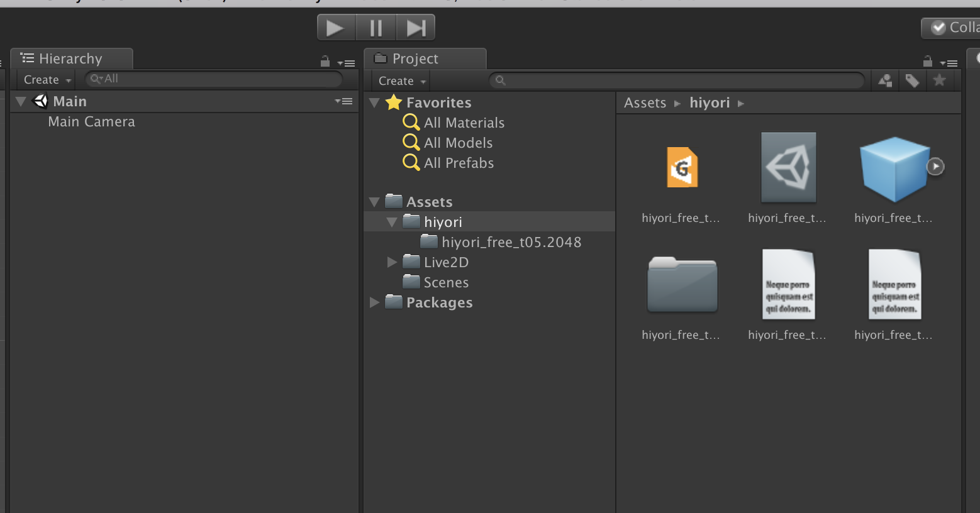Click the hiyori folder icon in tree
980x513 pixels.
coord(411,221)
